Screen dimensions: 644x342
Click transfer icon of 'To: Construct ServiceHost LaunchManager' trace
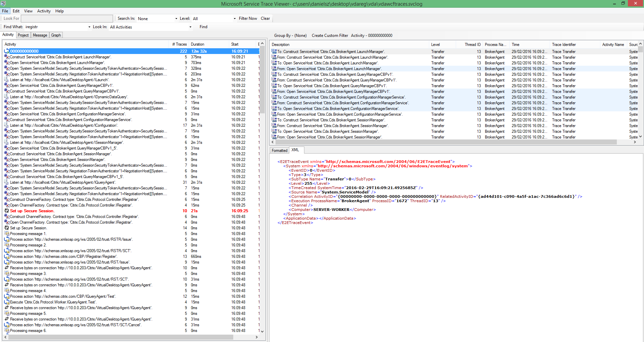click(x=274, y=52)
